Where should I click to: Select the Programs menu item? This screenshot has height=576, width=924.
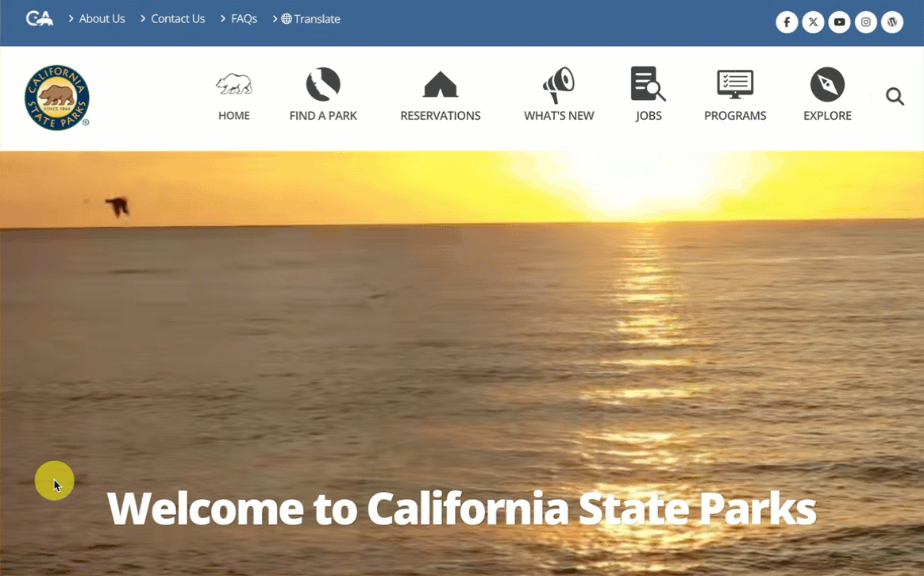click(735, 97)
